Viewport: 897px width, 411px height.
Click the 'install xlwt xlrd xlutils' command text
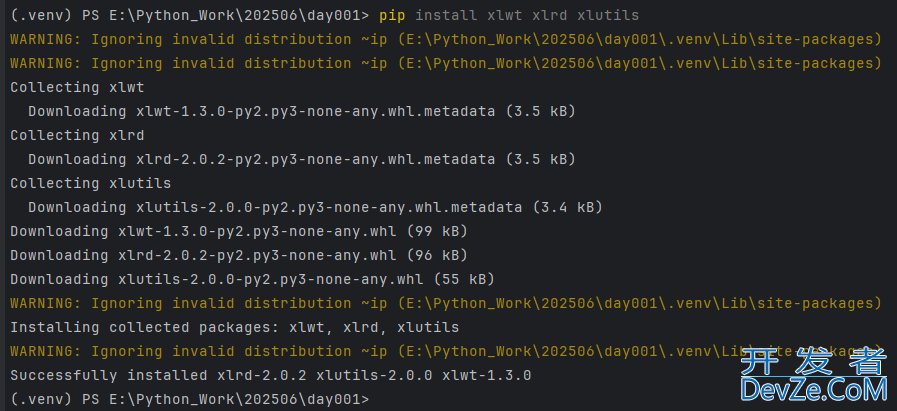click(x=527, y=15)
